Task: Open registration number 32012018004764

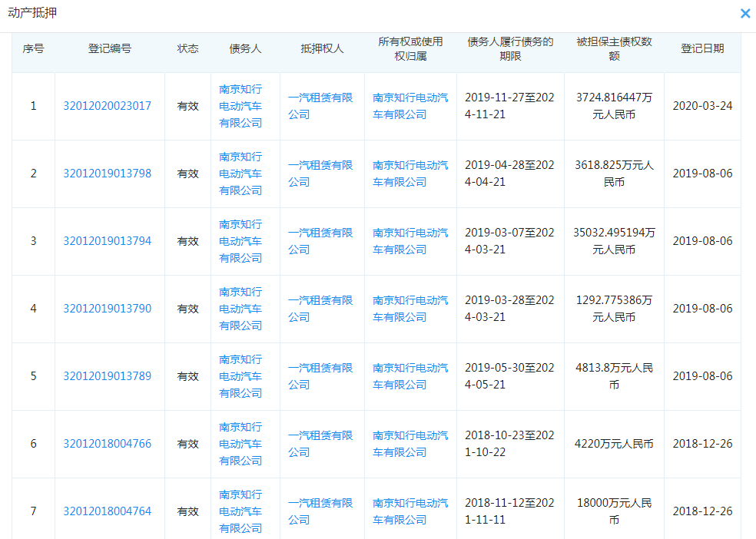Action: (x=107, y=511)
